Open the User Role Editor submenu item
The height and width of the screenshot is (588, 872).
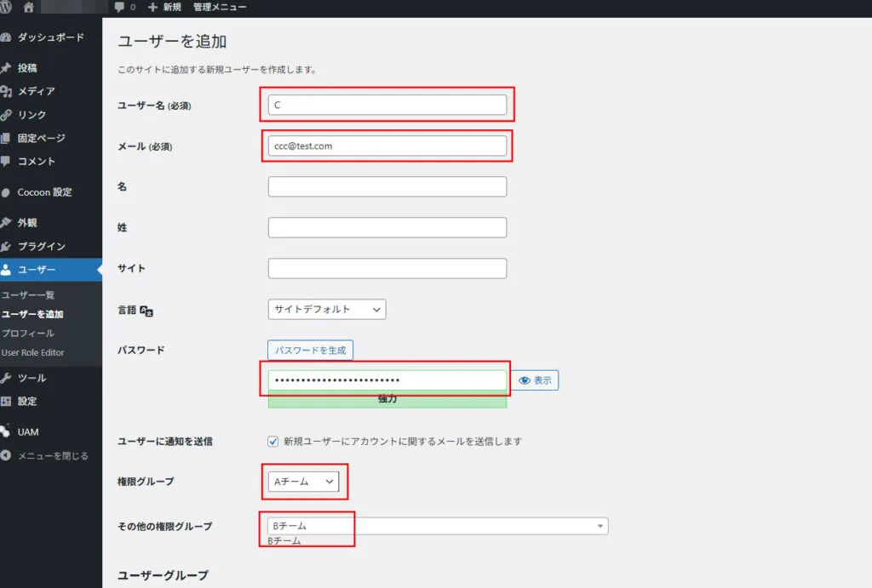click(x=33, y=352)
